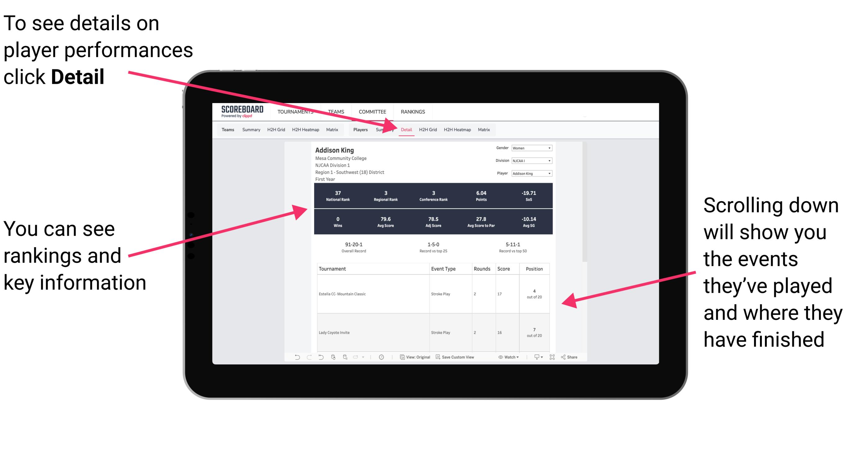This screenshot has height=467, width=868.
Task: Enable the H2H Heatmap view toggle
Action: tap(457, 129)
